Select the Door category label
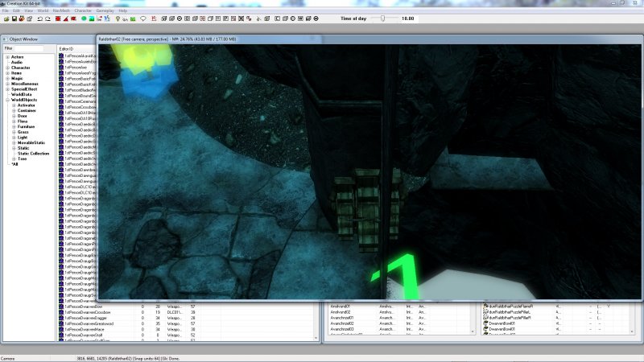 23,116
